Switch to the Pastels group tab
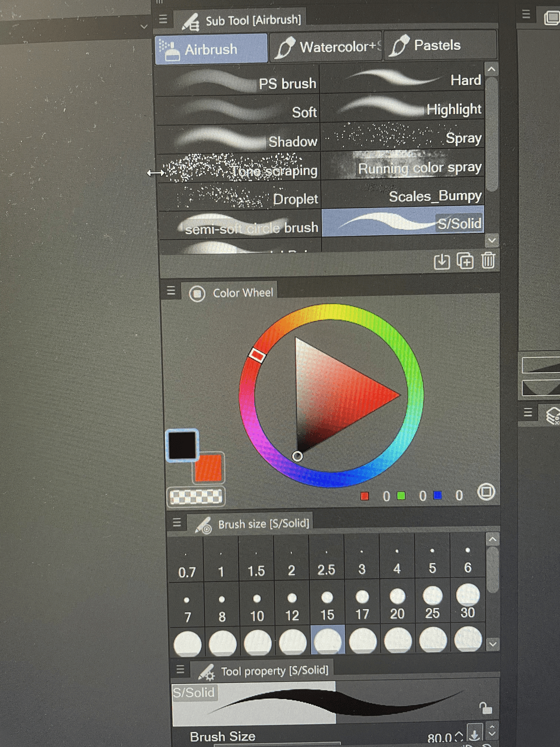560x747 pixels. pyautogui.click(x=440, y=46)
